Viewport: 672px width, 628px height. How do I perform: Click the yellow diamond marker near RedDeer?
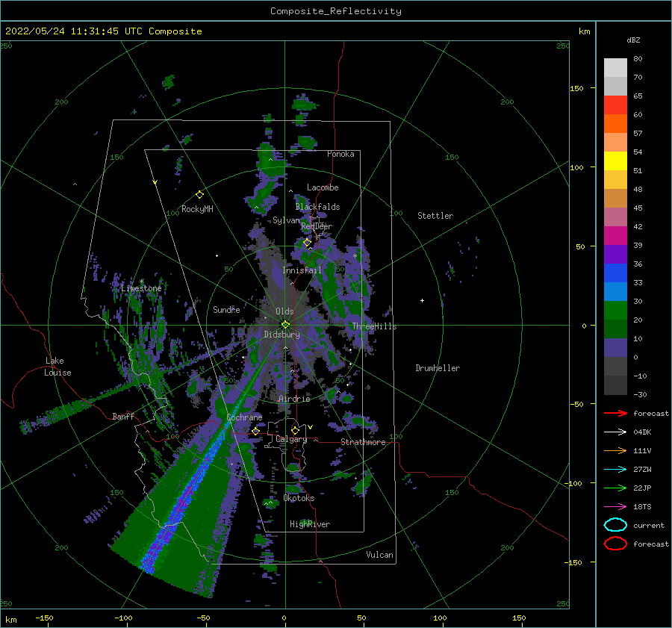tap(307, 243)
